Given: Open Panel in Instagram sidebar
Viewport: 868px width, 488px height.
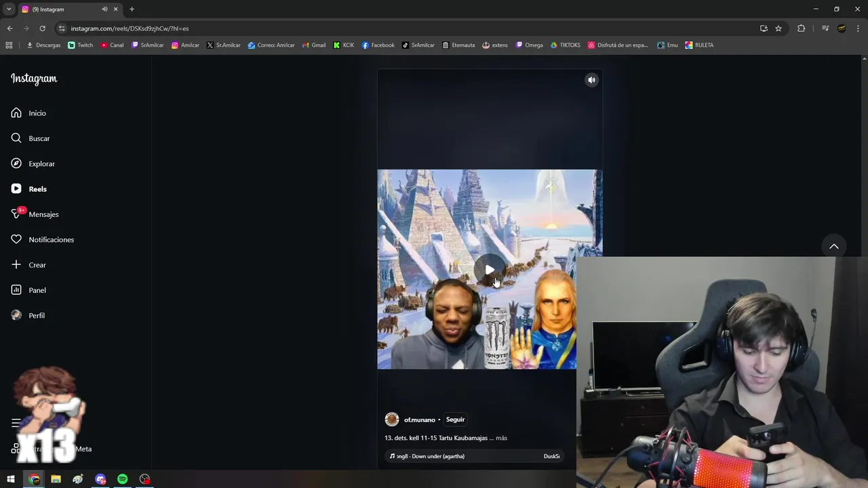Looking at the screenshot, I should [28, 290].
